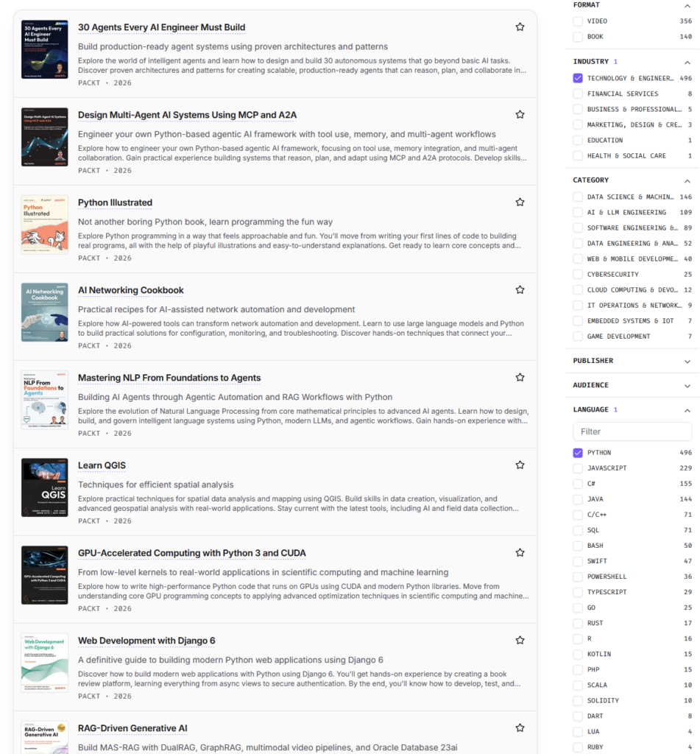Check Cloud Computing & DevOps category

coord(578,289)
